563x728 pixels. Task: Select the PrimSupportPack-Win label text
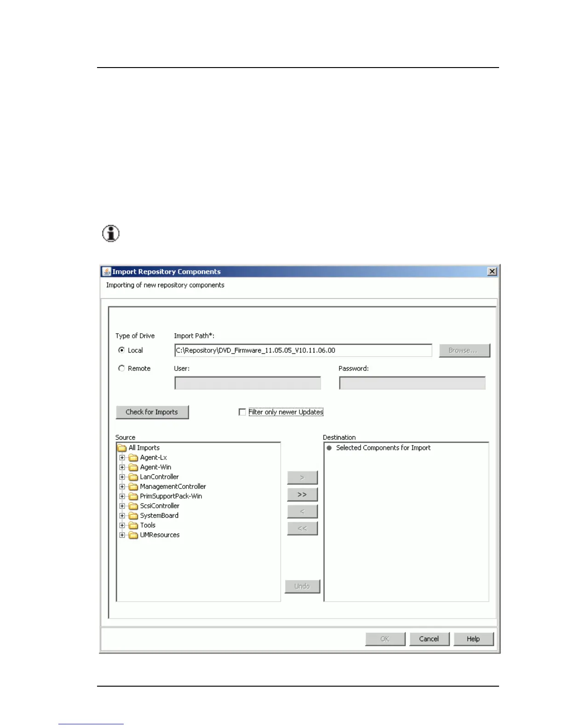pyautogui.click(x=171, y=496)
